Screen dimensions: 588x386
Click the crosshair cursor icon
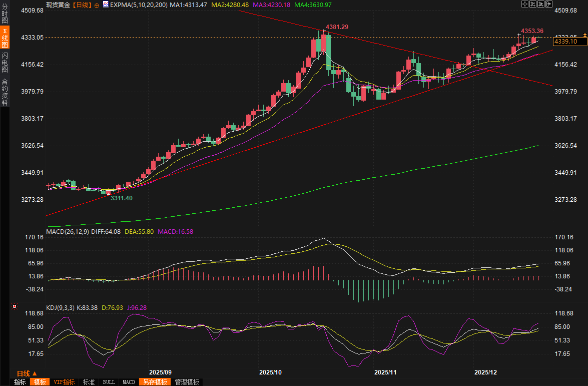(524, 5)
